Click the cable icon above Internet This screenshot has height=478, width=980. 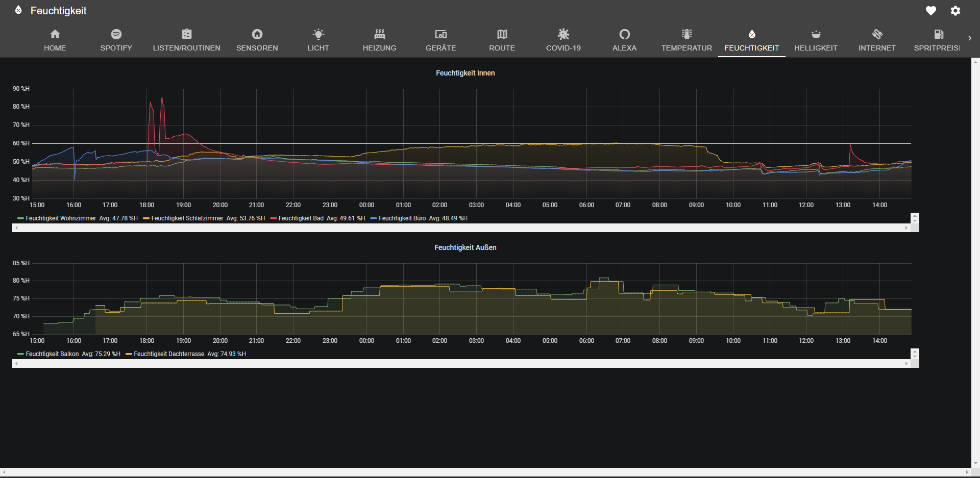[877, 34]
